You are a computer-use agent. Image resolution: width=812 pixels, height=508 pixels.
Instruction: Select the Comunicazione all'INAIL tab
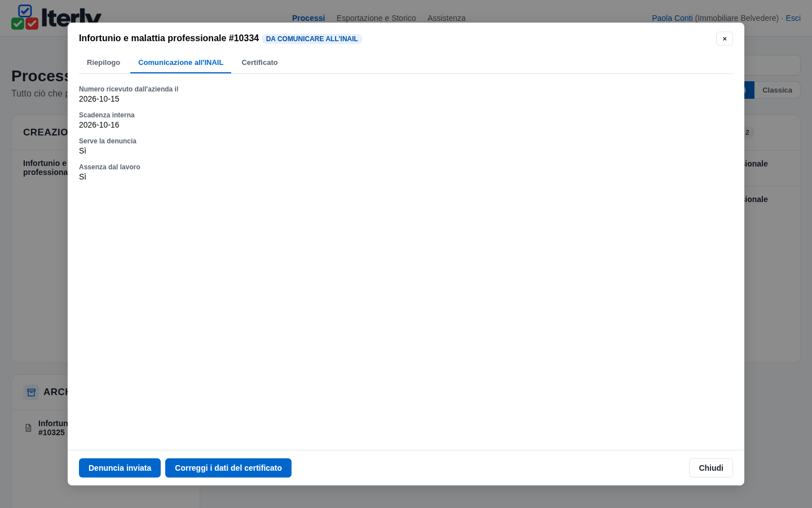(180, 63)
